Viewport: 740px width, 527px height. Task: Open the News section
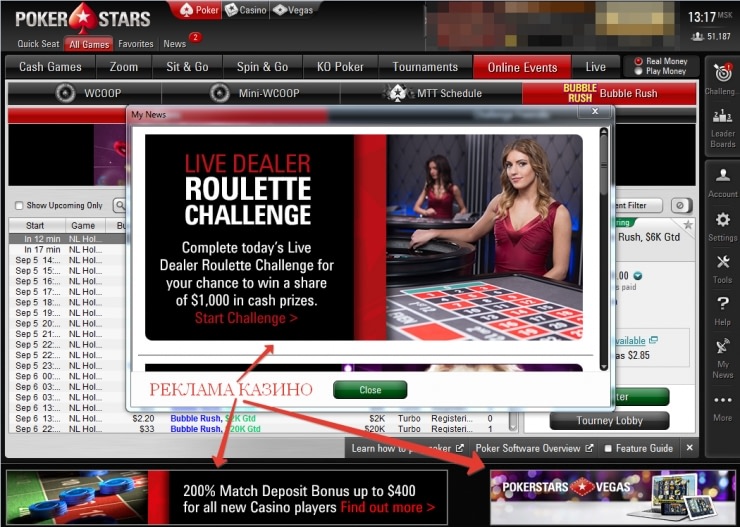click(175, 44)
